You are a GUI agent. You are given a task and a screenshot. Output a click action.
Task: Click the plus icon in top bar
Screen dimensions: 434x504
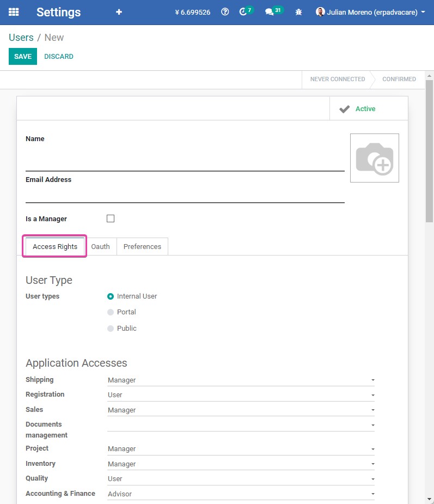(119, 12)
